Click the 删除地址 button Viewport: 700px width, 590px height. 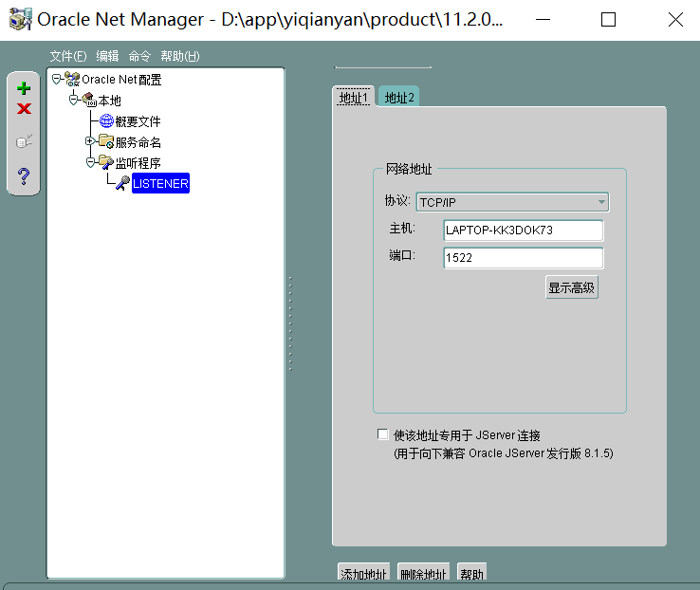pos(423,572)
